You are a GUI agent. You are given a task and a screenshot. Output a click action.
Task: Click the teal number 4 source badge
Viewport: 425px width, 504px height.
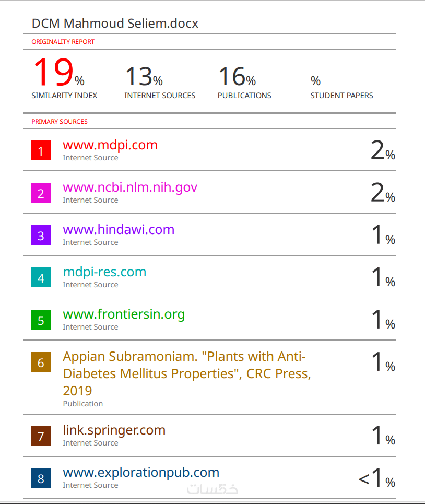[41, 278]
